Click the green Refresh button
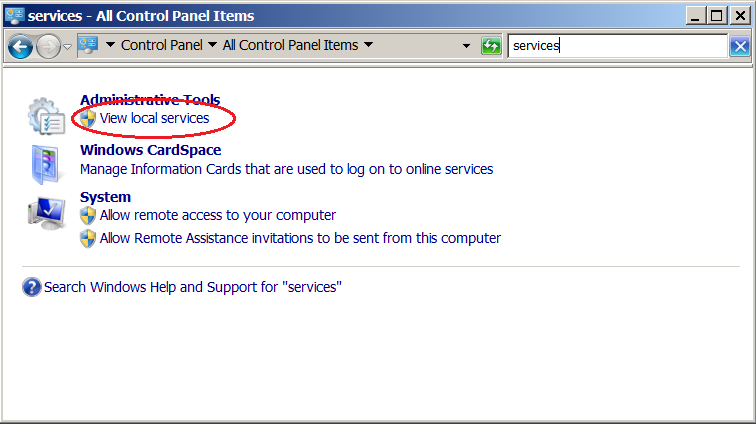756x424 pixels. 490,46
